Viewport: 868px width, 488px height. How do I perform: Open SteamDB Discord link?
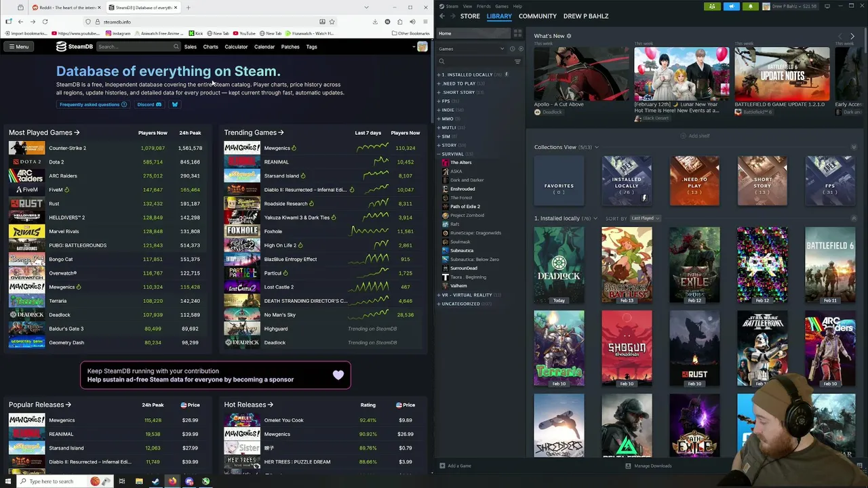point(149,104)
